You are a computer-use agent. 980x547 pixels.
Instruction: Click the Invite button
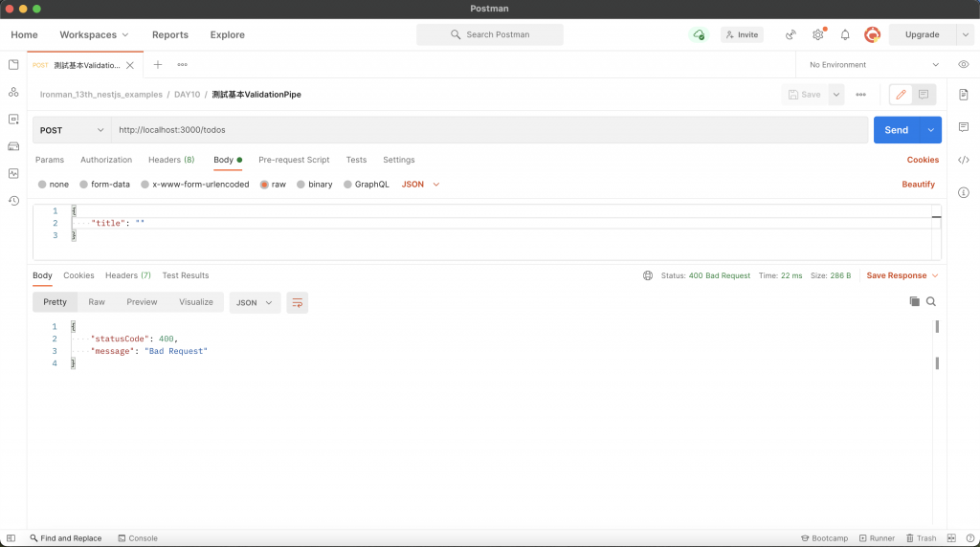point(742,35)
